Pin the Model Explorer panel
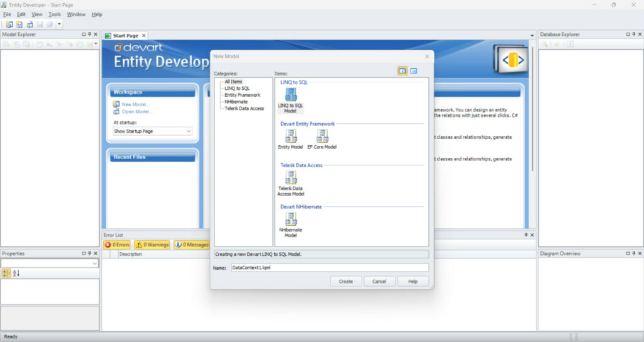Image resolution: width=644 pixels, height=342 pixels. tap(89, 35)
